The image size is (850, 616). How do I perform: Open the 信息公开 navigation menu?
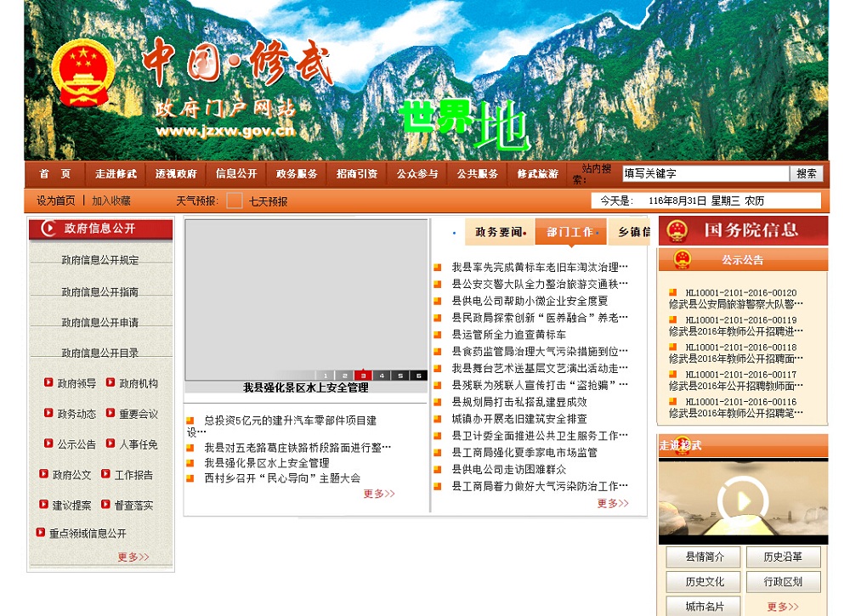[235, 174]
